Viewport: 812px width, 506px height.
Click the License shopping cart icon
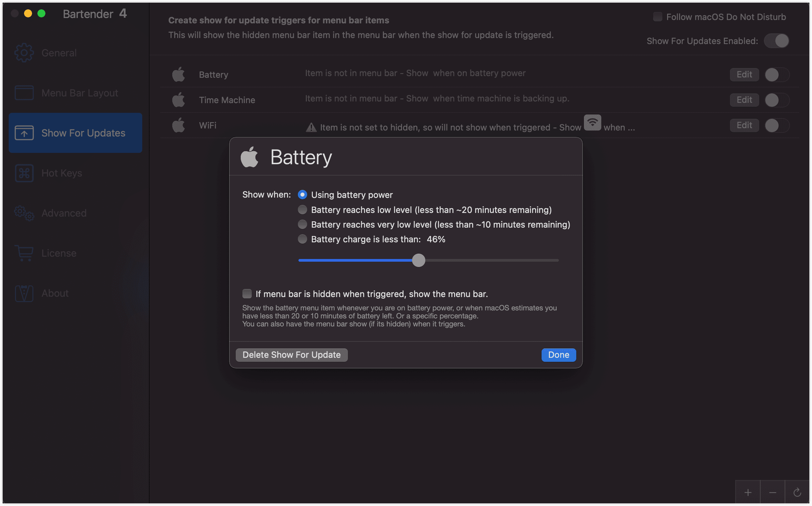click(24, 253)
